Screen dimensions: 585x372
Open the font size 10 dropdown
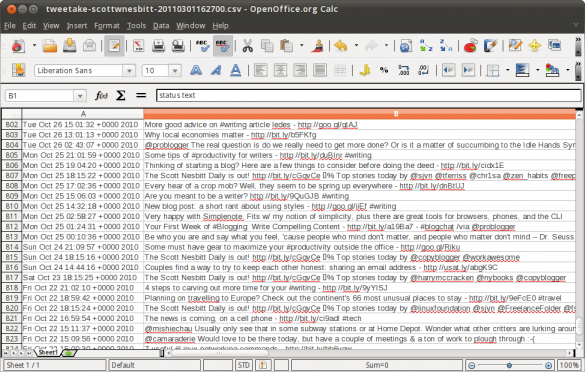click(x=175, y=71)
